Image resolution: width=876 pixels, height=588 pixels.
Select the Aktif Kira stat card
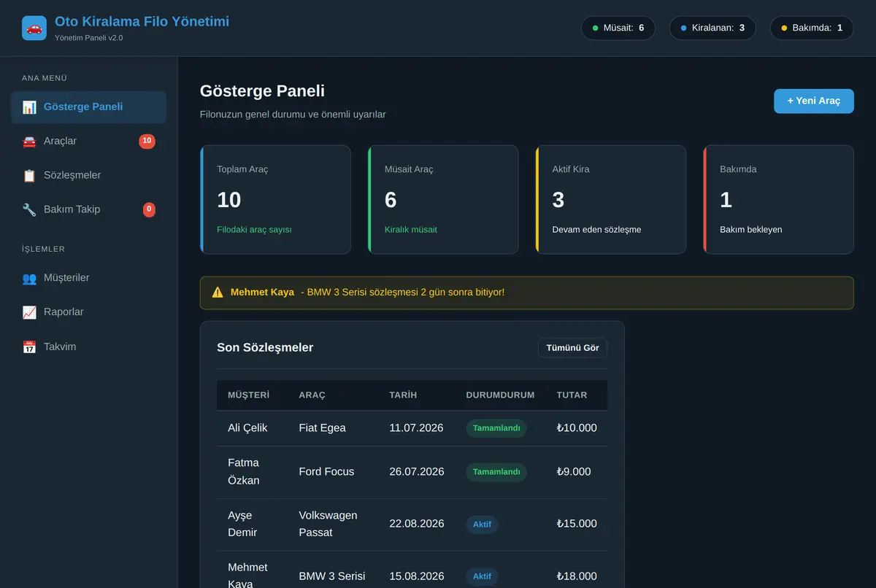(x=611, y=200)
